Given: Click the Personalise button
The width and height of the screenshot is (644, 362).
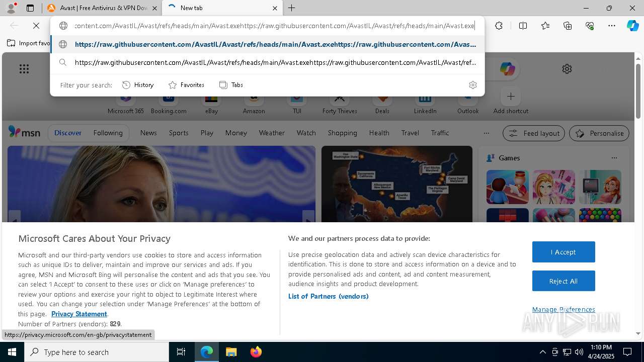Looking at the screenshot, I should coord(599,133).
